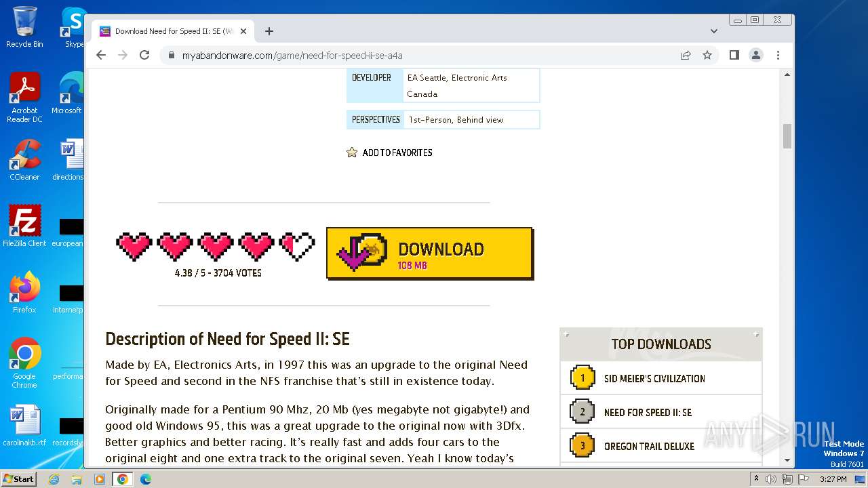Click the lock icon in the address bar
The image size is (868, 488).
point(171,56)
